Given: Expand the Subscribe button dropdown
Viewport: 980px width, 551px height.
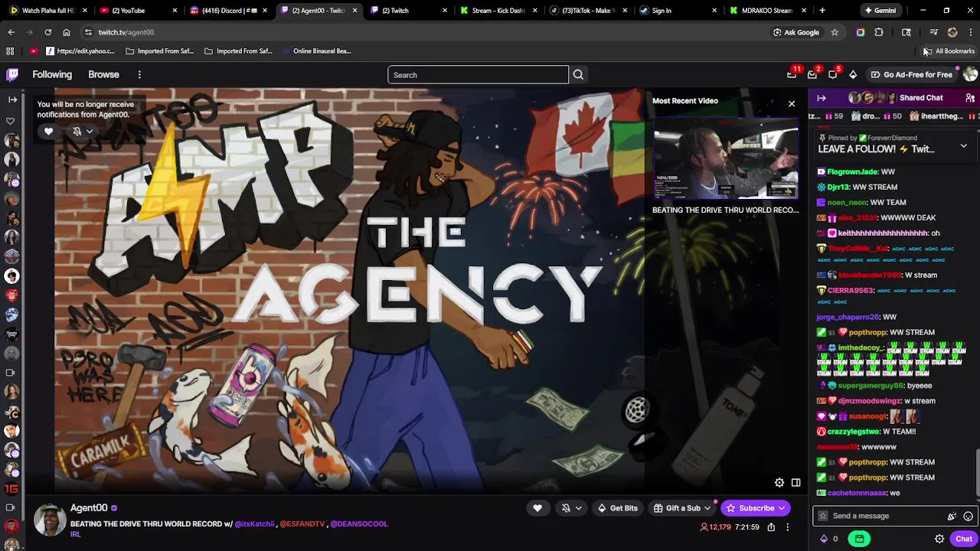Looking at the screenshot, I should (x=781, y=508).
